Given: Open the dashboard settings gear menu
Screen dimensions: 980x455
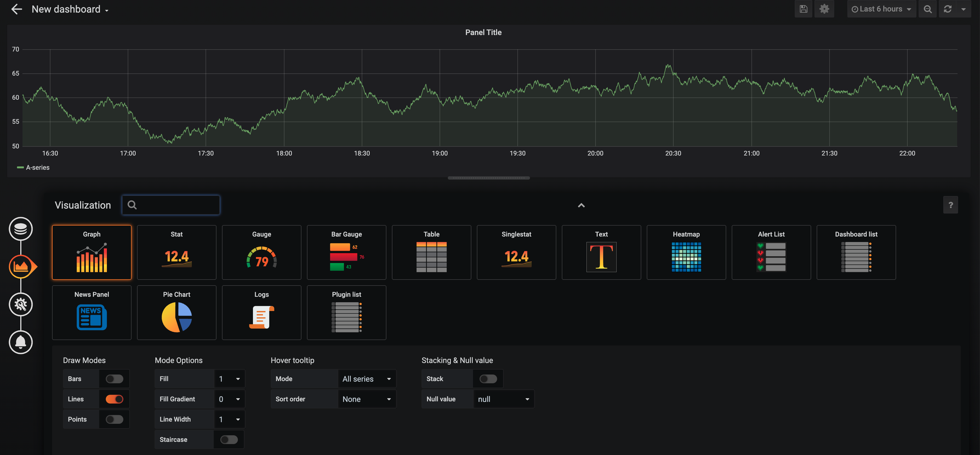Looking at the screenshot, I should 824,9.
